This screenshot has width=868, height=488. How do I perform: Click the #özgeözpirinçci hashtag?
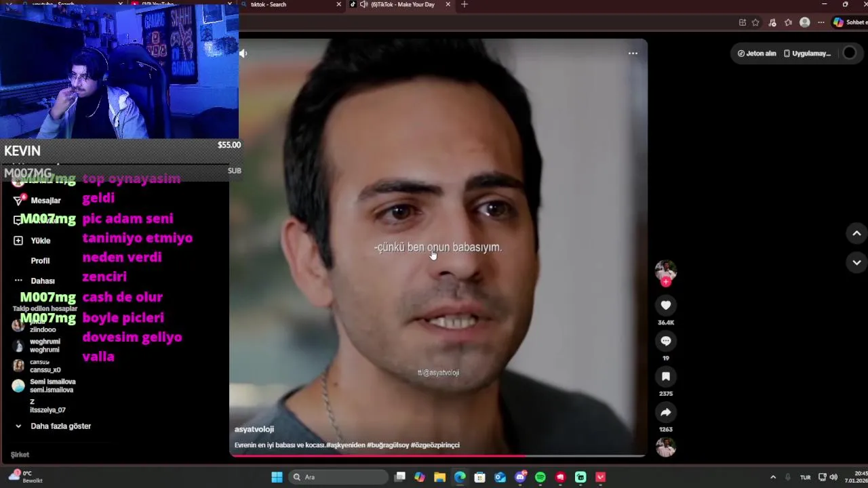(435, 445)
